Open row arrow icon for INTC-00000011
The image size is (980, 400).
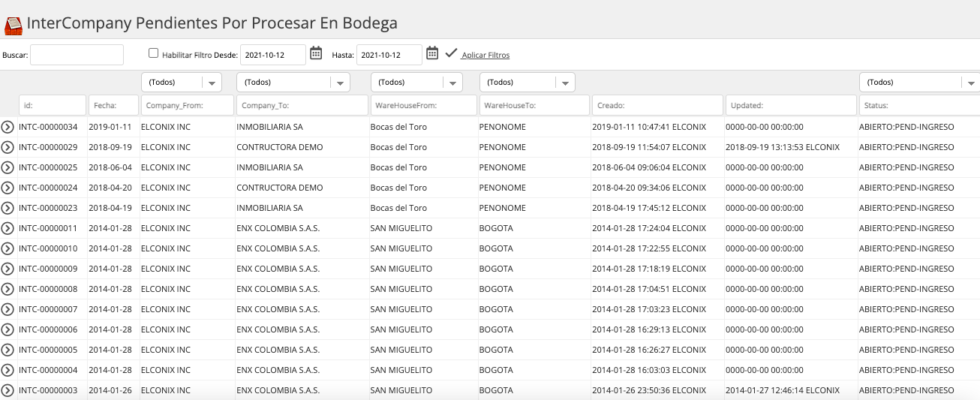[8, 228]
